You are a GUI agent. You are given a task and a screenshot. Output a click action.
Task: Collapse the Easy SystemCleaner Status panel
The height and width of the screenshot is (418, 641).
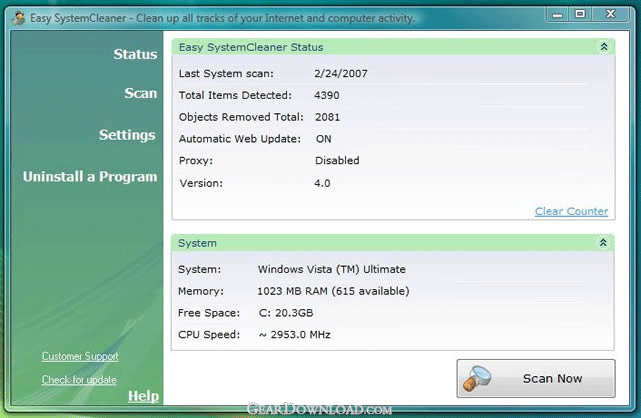604,47
